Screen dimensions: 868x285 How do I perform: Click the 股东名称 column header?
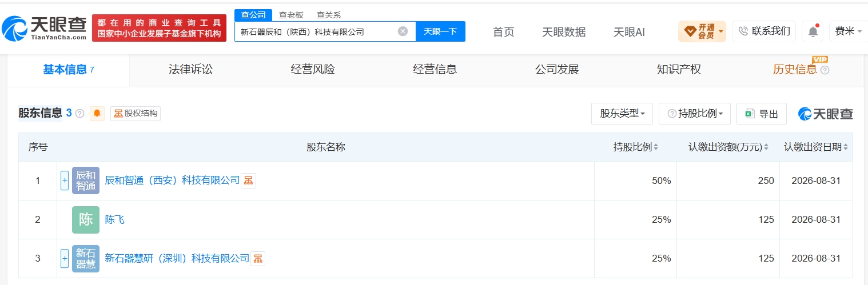coord(326,147)
